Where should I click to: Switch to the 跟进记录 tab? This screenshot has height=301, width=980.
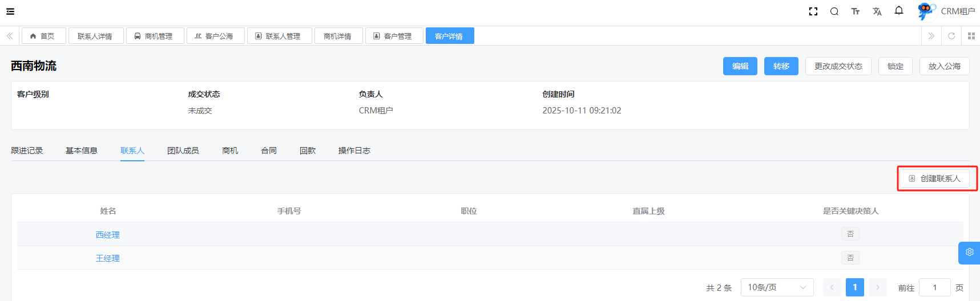pos(27,150)
